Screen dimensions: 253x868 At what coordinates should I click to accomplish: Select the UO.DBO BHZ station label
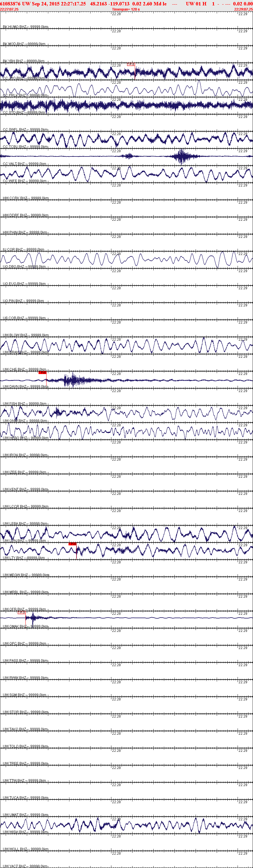coord(24,267)
